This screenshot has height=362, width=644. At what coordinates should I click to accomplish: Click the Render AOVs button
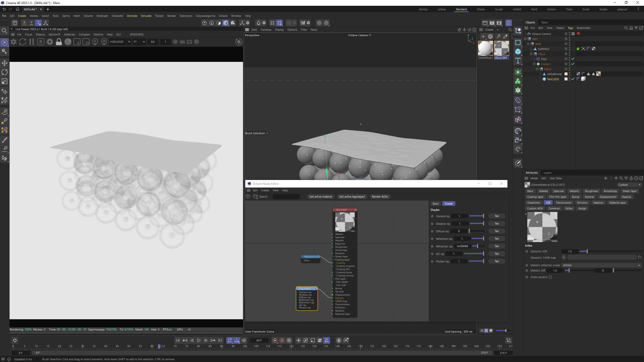(380, 197)
